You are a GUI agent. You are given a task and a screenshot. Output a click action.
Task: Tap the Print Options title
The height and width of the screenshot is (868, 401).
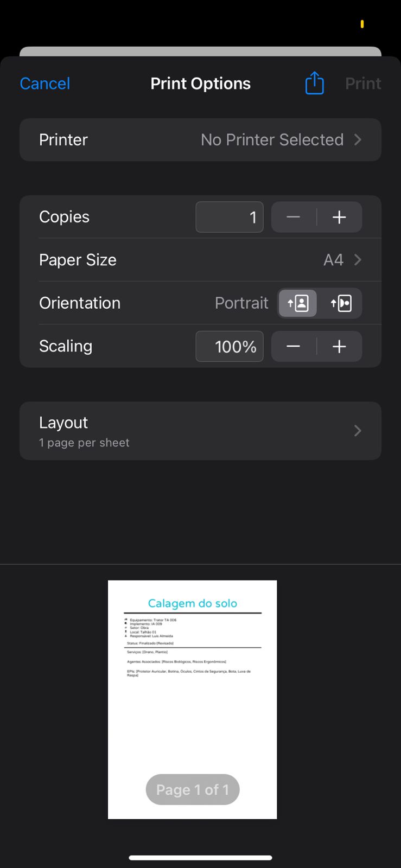tap(200, 83)
